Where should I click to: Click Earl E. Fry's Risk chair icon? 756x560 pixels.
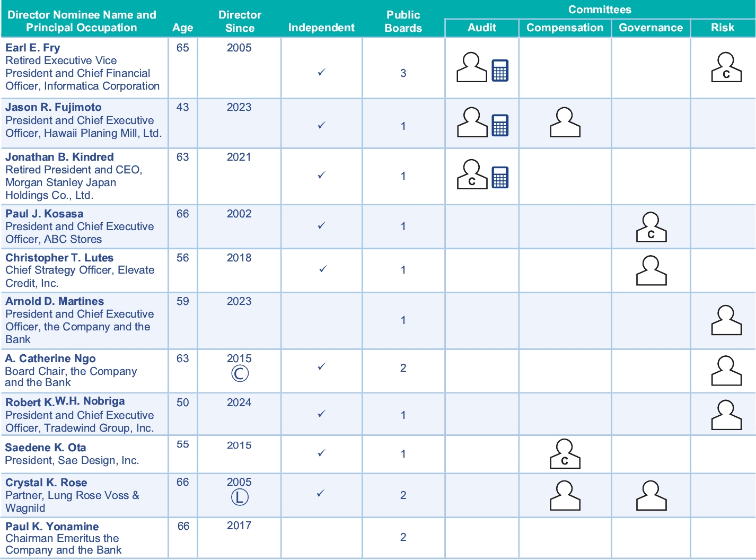[x=726, y=67]
